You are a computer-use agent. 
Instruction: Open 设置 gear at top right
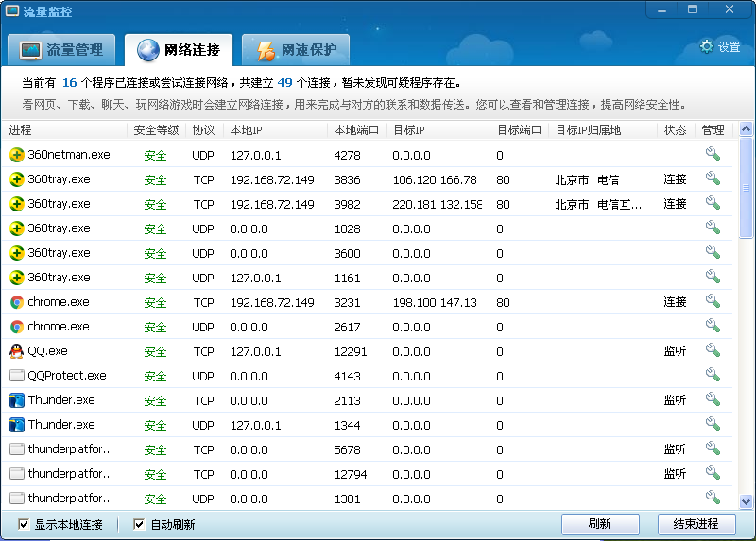pos(719,46)
